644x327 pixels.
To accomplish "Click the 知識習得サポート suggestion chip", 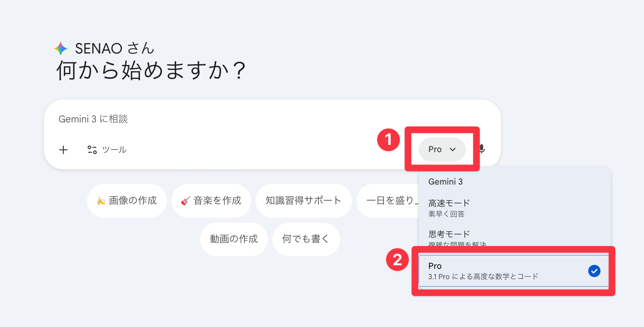I will coord(303,201).
